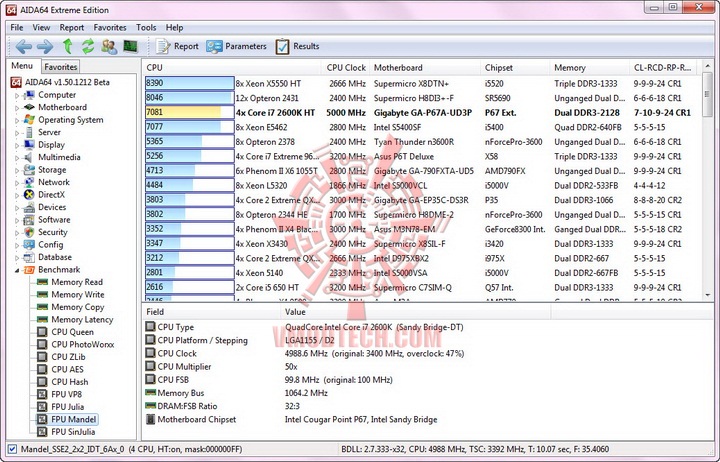This screenshot has height=462, width=720.
Task: Expand the Operating System tree node
Action: [17, 120]
